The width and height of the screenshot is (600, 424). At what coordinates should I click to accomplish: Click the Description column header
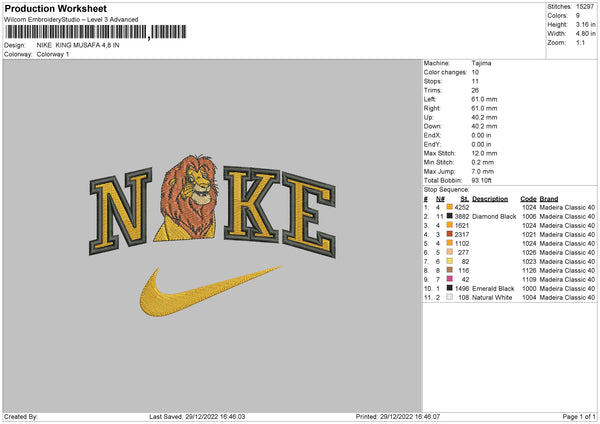490,199
